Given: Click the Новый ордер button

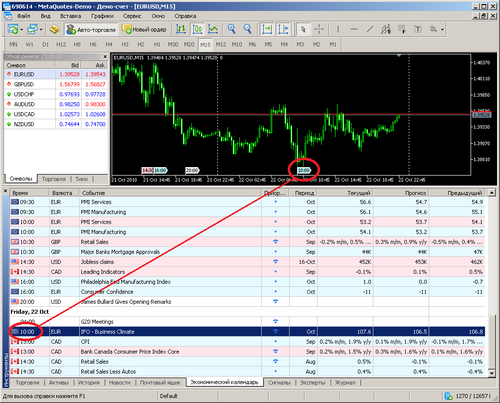Looking at the screenshot, I should pyautogui.click(x=144, y=30).
